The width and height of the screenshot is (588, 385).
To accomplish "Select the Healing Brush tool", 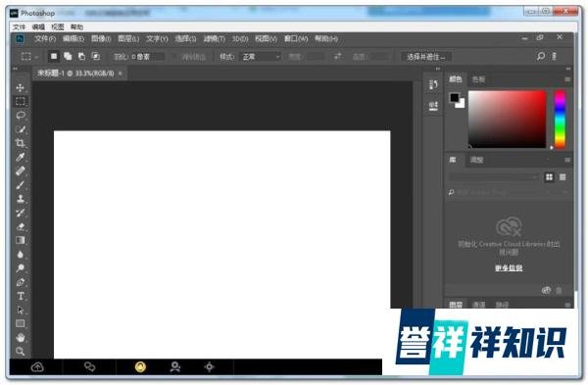I will [21, 170].
